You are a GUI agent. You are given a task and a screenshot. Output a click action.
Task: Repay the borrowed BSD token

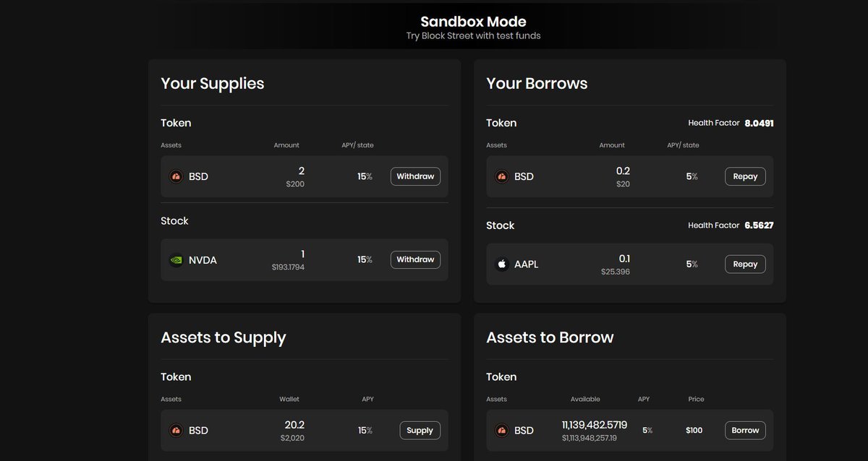pos(745,176)
